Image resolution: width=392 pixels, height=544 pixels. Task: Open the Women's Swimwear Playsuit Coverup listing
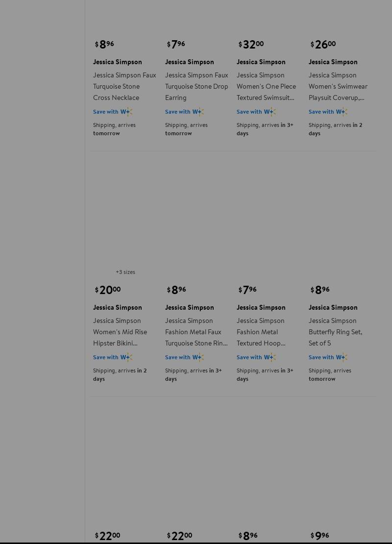pos(338,86)
